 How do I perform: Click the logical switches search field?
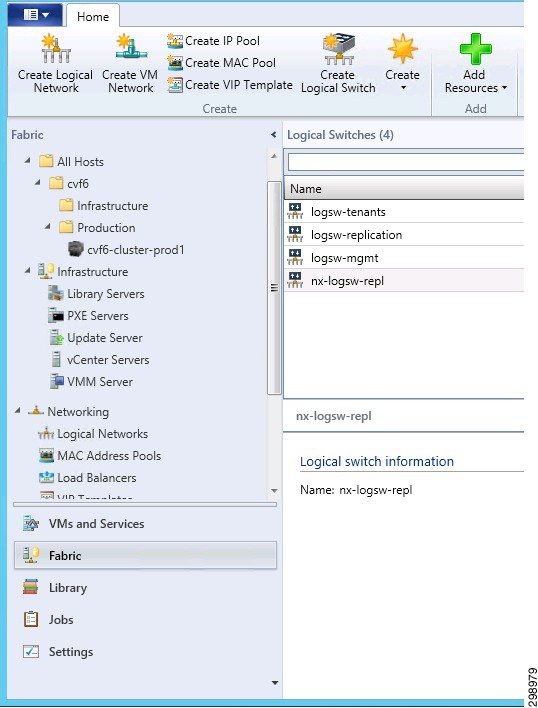click(405, 162)
